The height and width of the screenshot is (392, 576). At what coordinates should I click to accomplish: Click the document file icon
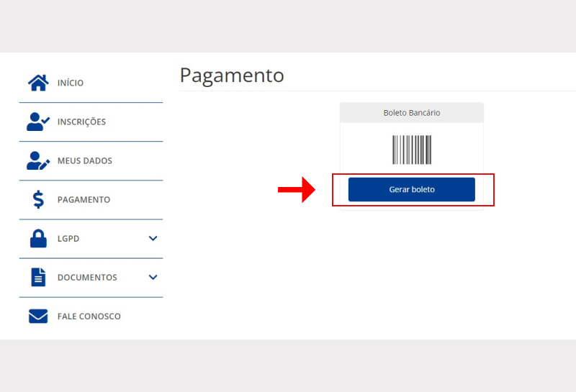tap(38, 277)
